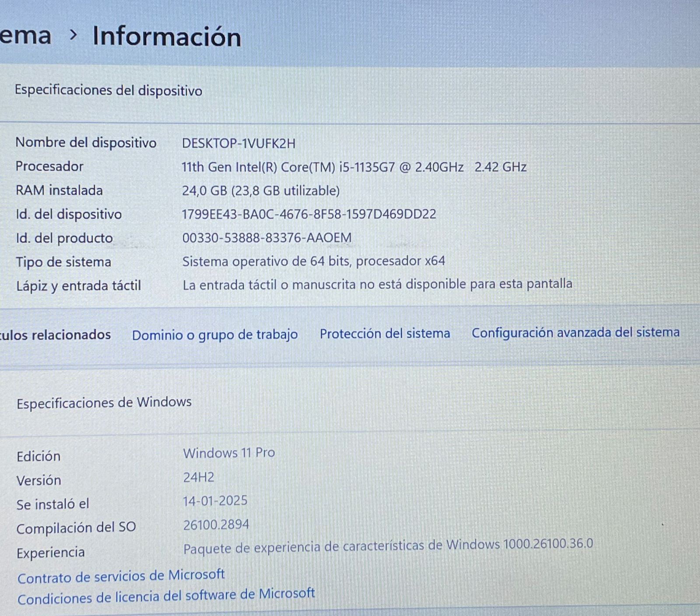Click the Tipo de sistema label
This screenshot has width=700, height=616.
point(63,262)
